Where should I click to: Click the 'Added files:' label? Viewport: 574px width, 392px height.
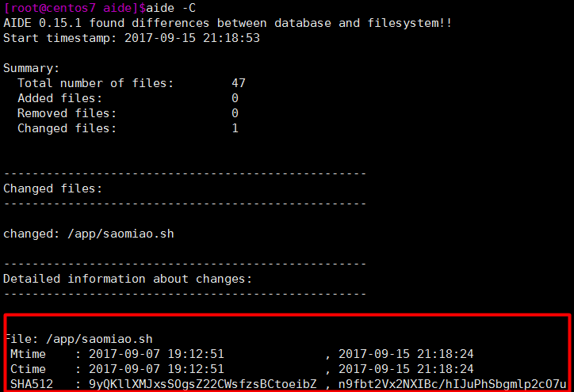click(x=59, y=98)
